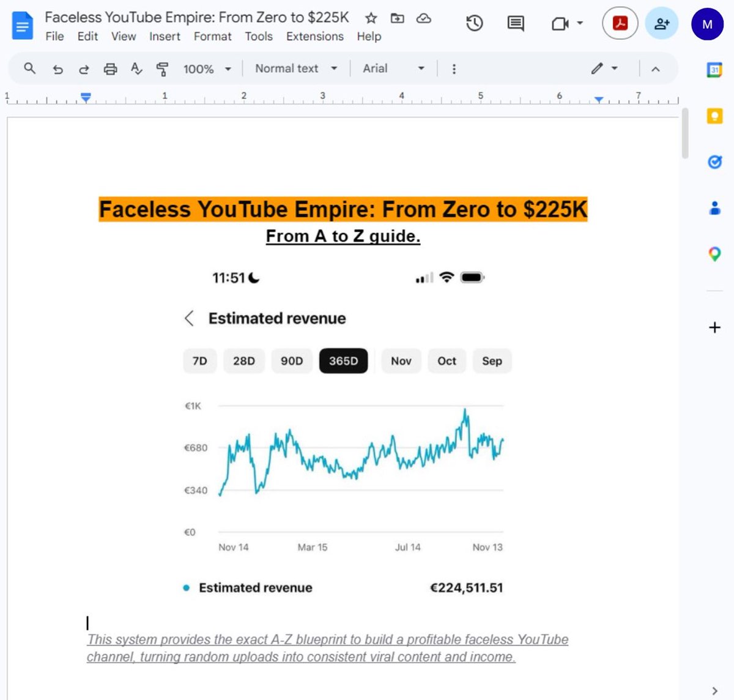Open the Help menu
The width and height of the screenshot is (734, 700).
pyautogui.click(x=369, y=37)
